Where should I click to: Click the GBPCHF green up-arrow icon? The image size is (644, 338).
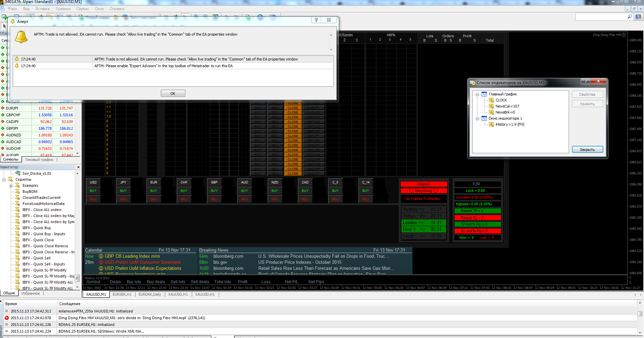coord(3,115)
